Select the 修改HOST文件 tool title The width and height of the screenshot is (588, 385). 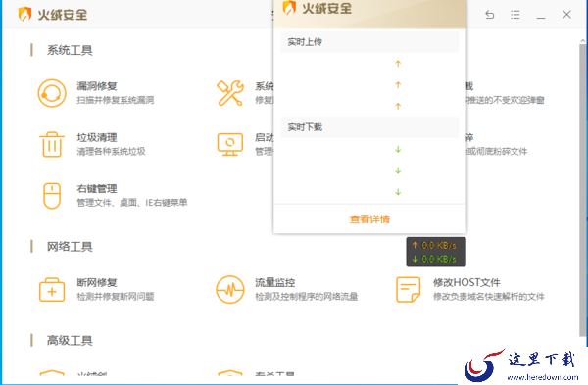466,282
